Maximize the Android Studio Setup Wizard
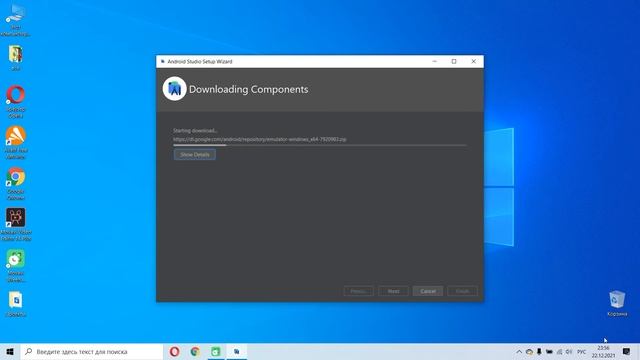The height and width of the screenshot is (360, 640). point(454,62)
